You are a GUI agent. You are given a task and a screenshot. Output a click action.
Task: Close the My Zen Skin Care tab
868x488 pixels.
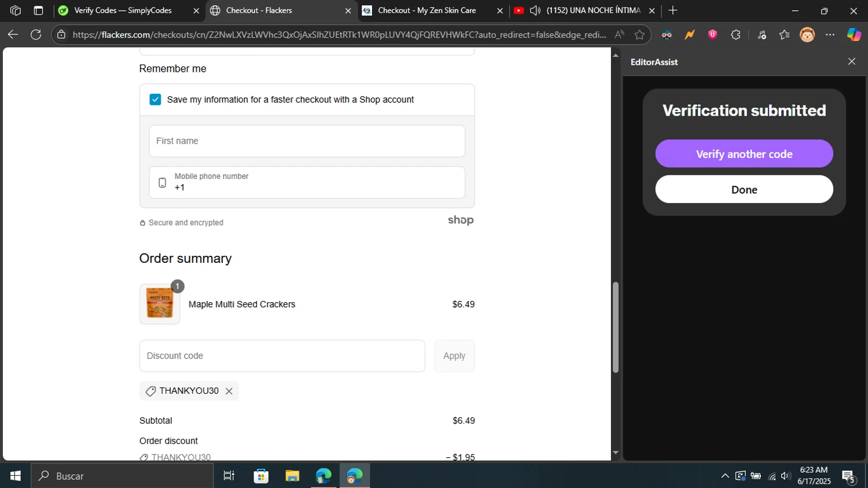(x=500, y=10)
